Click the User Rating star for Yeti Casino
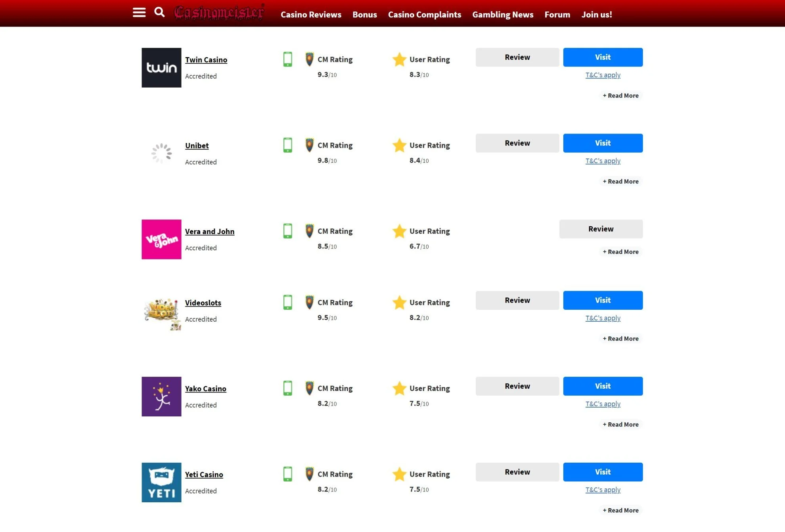This screenshot has height=532, width=785. click(x=399, y=474)
